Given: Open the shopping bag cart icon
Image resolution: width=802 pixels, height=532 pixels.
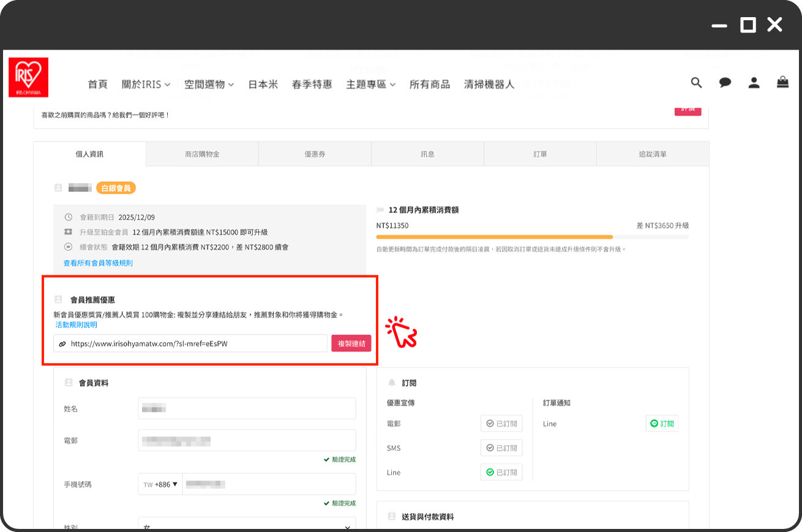Looking at the screenshot, I should click(782, 82).
